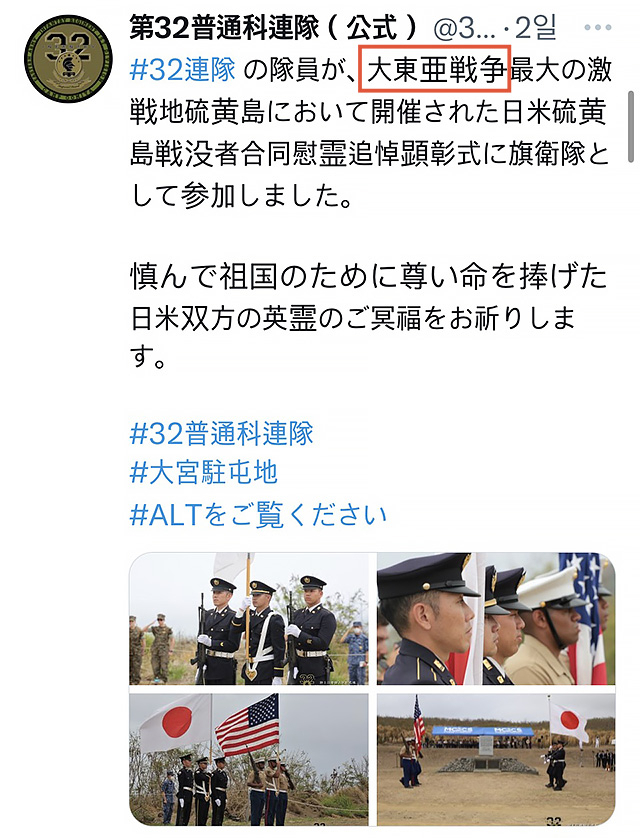The width and height of the screenshot is (640, 838).
Task: Open hashtag #大宮駐屯地
Action: click(204, 472)
